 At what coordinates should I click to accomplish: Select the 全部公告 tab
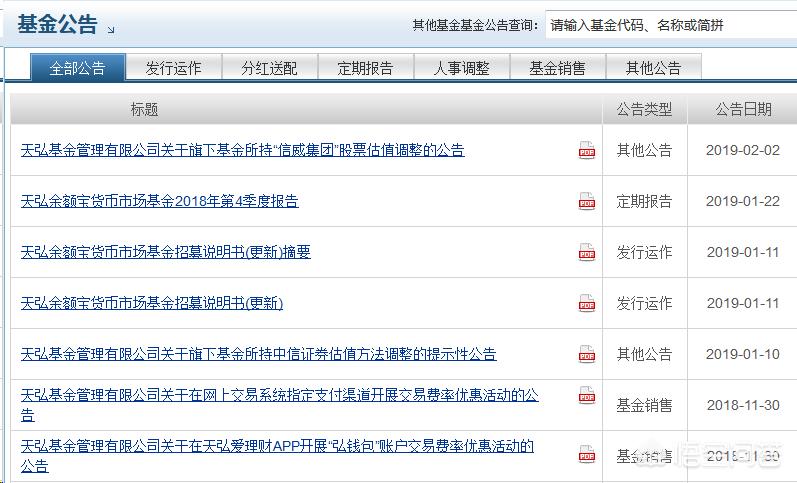(x=77, y=68)
